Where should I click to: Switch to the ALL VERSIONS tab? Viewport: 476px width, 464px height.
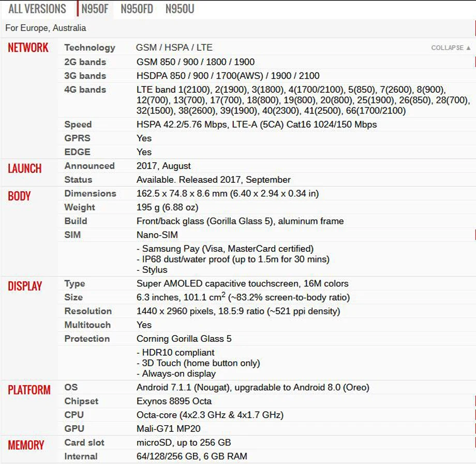pyautogui.click(x=37, y=9)
